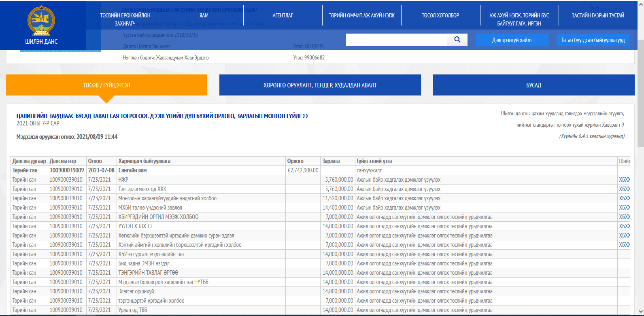Click Ажлын байр хадгалах text in НЖР row
The image size is (644, 316).
[399, 180]
